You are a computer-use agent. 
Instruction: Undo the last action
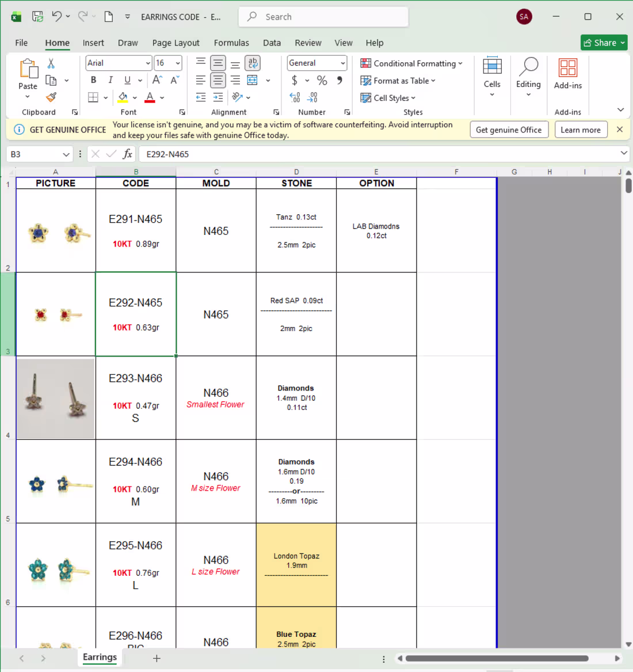[56, 17]
